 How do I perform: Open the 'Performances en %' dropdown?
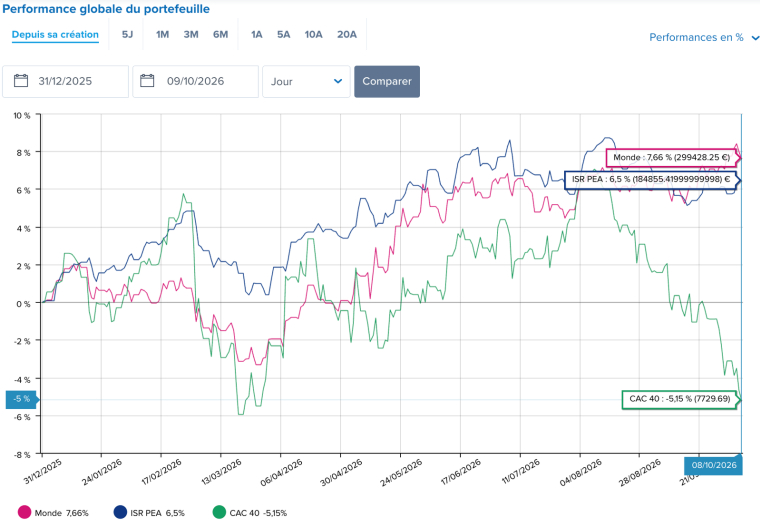[x=704, y=37]
